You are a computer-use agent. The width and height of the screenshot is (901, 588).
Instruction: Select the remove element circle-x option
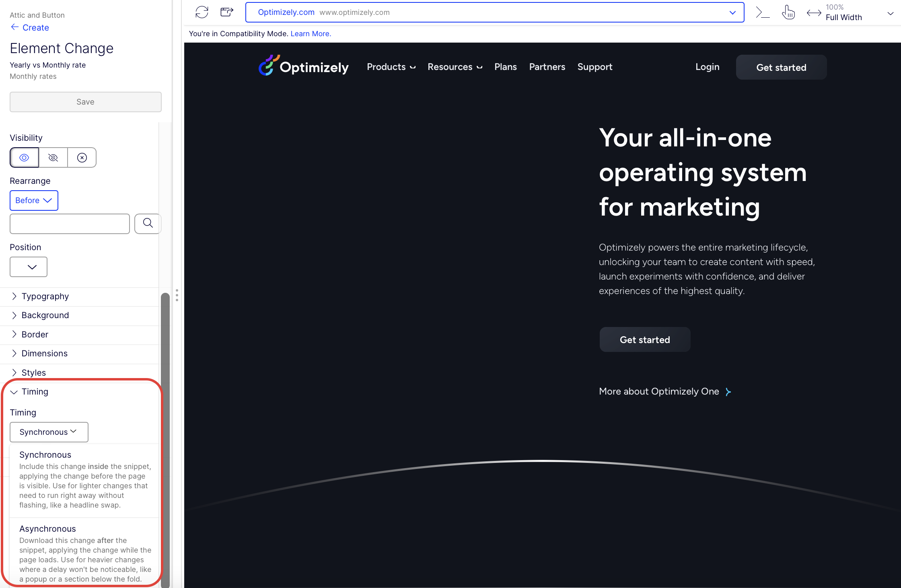82,157
